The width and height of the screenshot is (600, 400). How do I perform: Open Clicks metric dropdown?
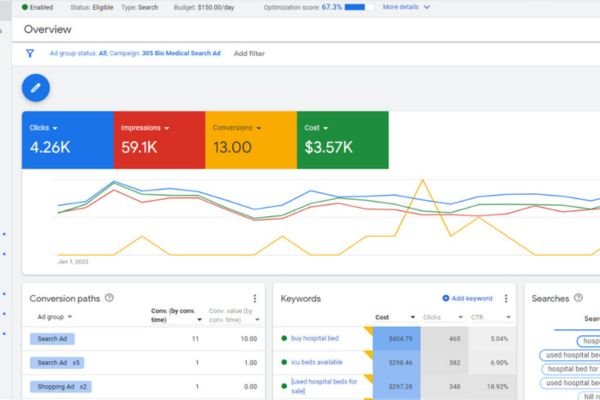[x=55, y=128]
